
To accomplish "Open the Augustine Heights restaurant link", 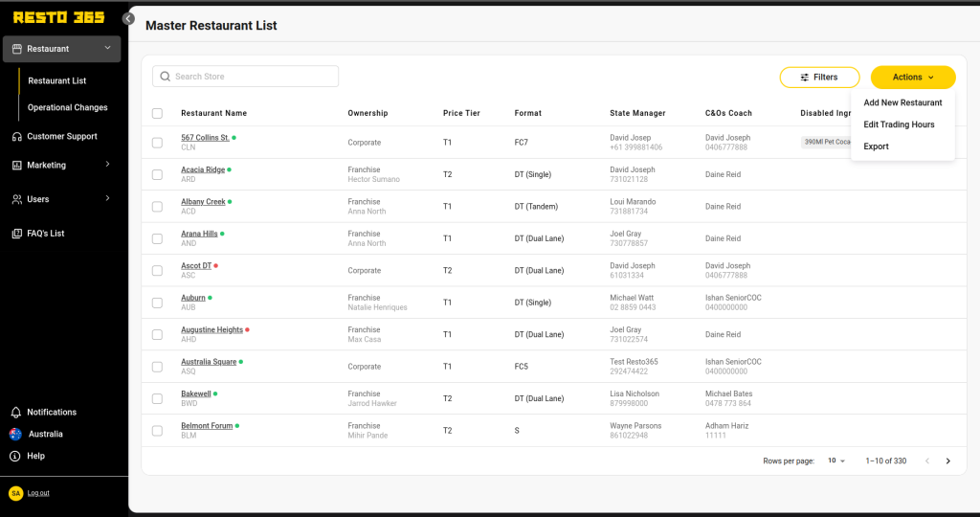I will click(x=212, y=329).
